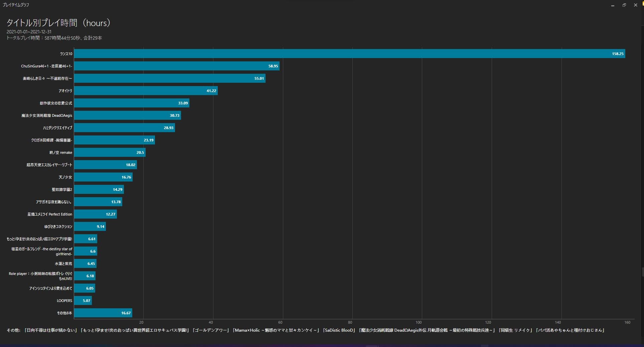Click the x-axis tick label 40

click(211, 322)
